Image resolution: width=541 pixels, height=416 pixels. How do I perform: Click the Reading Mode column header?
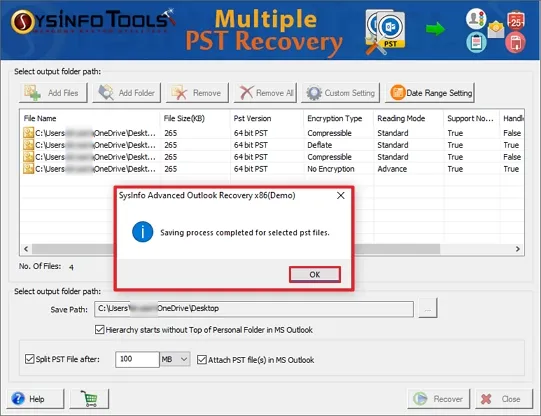click(409, 118)
